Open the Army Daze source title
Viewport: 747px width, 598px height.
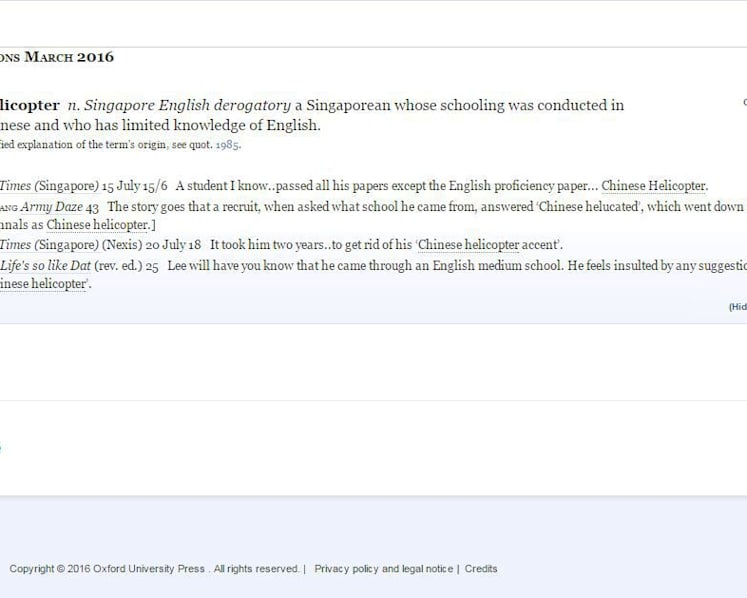[51, 207]
